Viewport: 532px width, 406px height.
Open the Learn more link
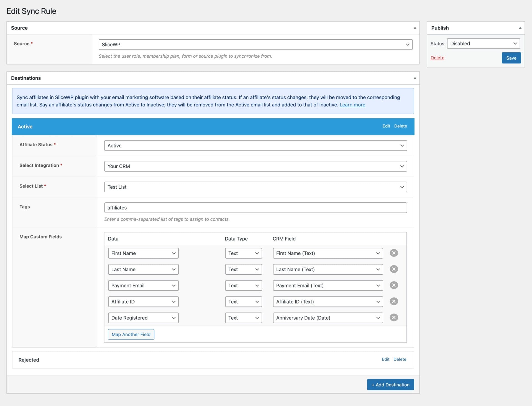[x=352, y=105]
